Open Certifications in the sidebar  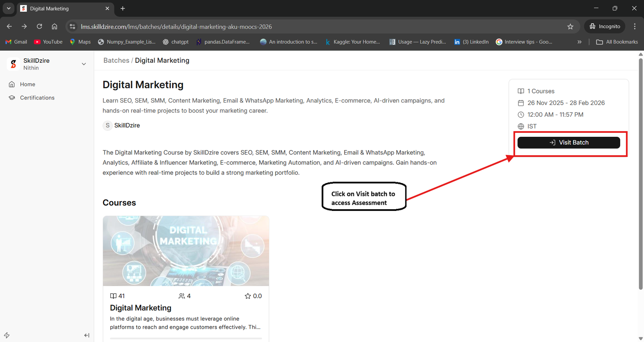[37, 98]
